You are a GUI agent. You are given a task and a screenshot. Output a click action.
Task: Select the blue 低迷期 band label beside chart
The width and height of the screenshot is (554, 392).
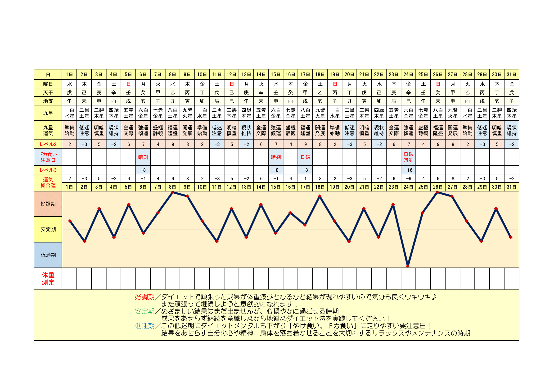pos(48,255)
